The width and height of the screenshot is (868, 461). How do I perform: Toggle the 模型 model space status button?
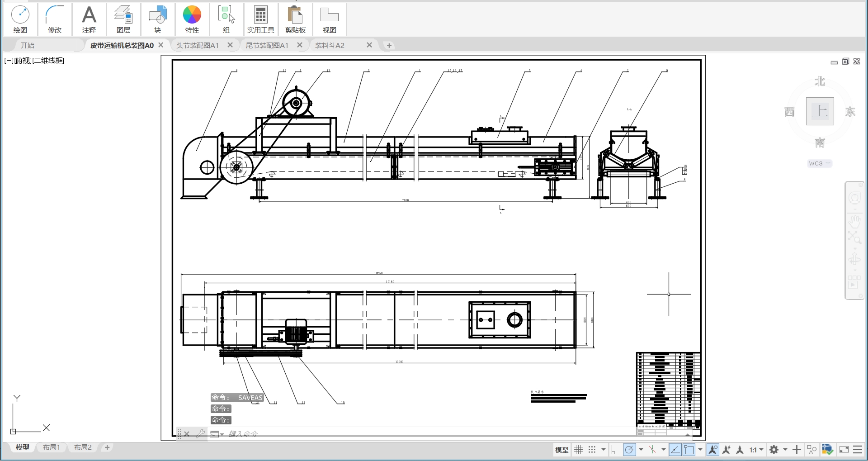coord(561,450)
